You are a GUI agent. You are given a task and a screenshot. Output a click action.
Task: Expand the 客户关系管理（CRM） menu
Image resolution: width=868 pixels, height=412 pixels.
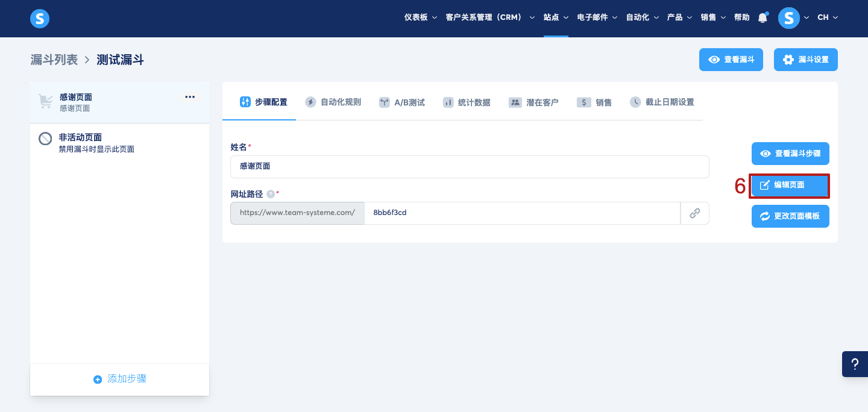pos(490,17)
